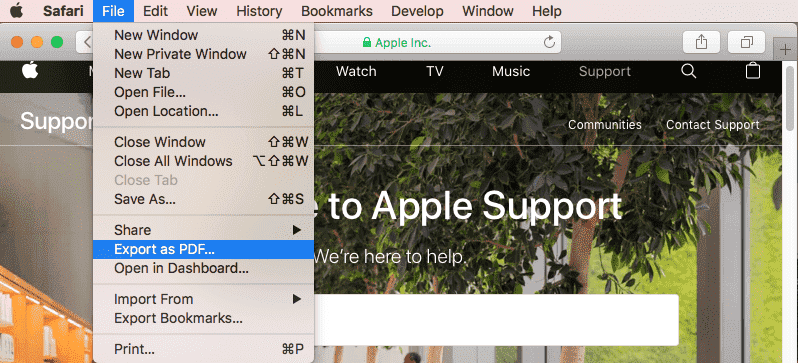Choose Save As… entry
798x363 pixels.
(x=203, y=199)
